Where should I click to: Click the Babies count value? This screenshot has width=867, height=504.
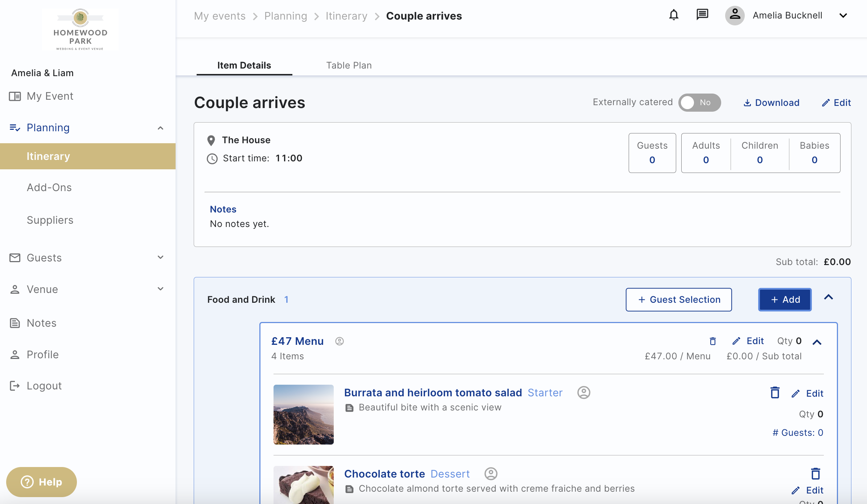815,160
